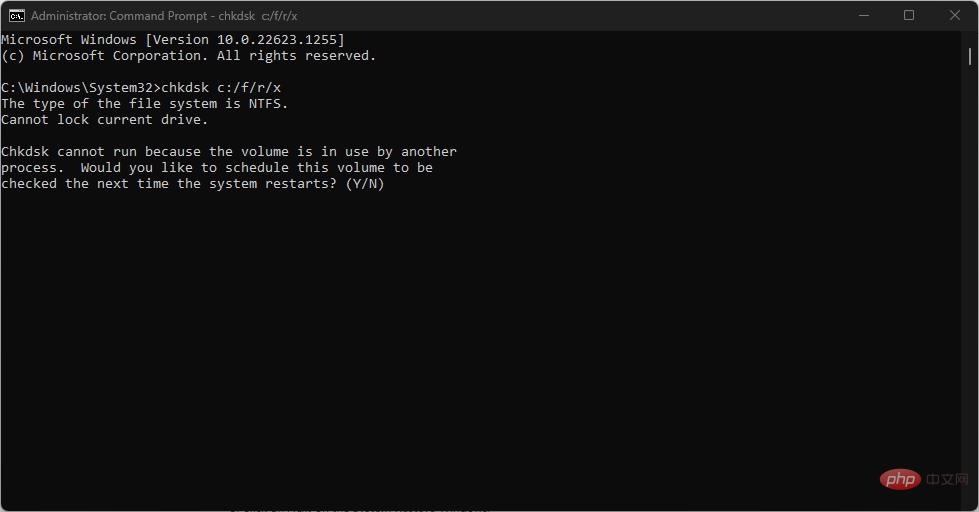Viewport: 979px width, 512px height.
Task: Minimize the Command Prompt window
Action: coord(864,16)
